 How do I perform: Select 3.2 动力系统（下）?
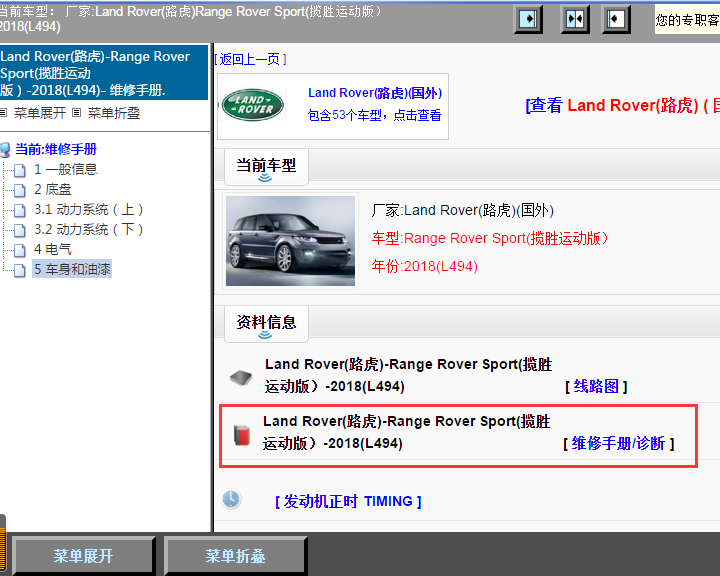tap(89, 229)
